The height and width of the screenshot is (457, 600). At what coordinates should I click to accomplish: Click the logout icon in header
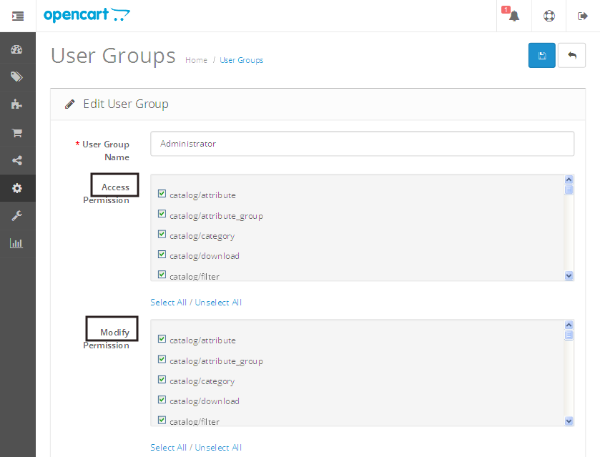pyautogui.click(x=582, y=16)
